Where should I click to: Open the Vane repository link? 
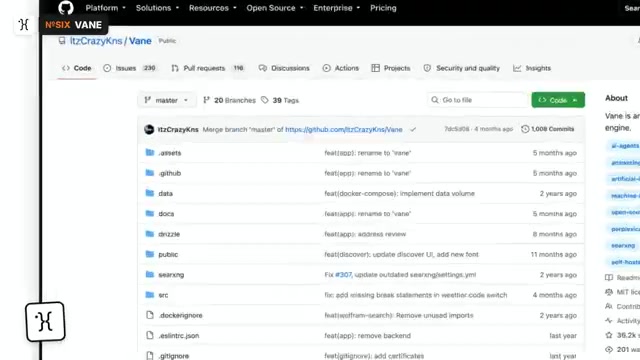point(140,41)
